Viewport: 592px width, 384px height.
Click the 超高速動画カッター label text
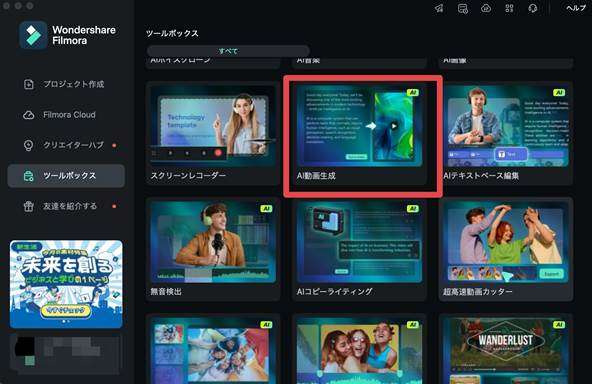[478, 291]
